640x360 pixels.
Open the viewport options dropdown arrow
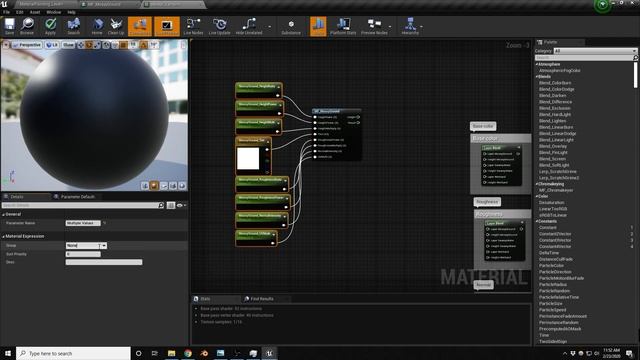pos(6,45)
